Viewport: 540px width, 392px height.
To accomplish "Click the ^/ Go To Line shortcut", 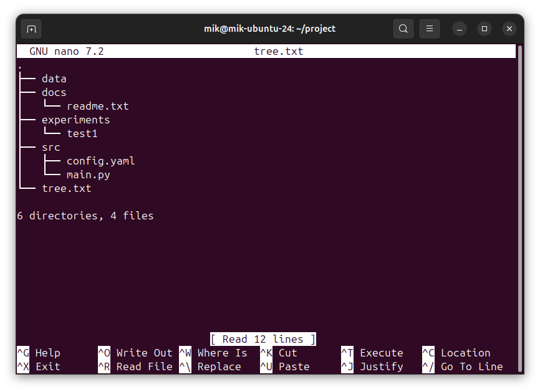I will pos(462,366).
